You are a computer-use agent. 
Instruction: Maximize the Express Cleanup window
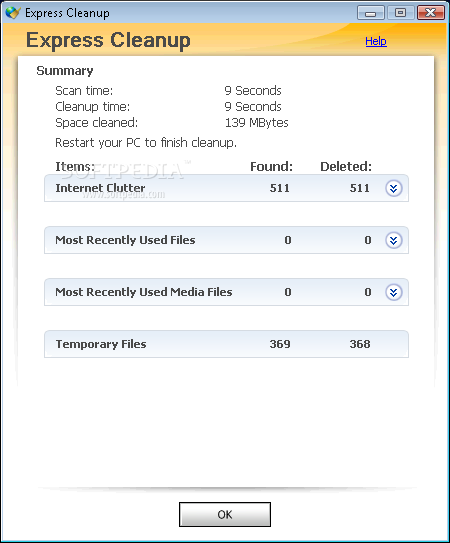pos(400,13)
